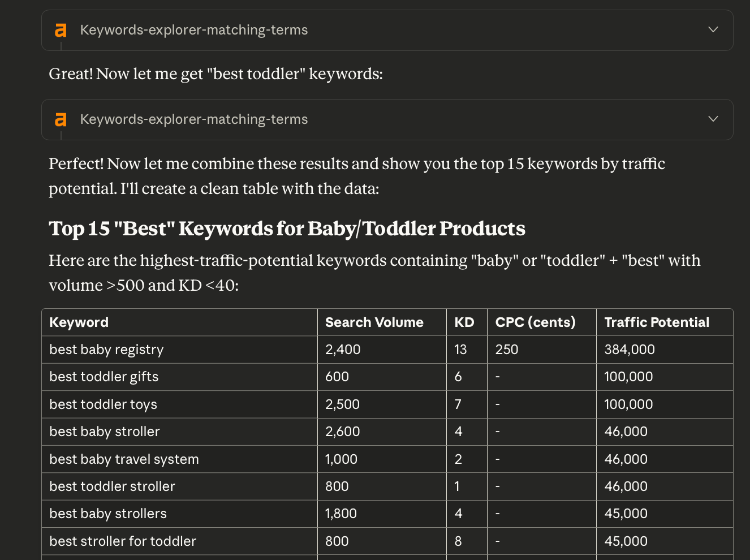The height and width of the screenshot is (560, 750).
Task: Click the Keyword column header
Action: 79,322
